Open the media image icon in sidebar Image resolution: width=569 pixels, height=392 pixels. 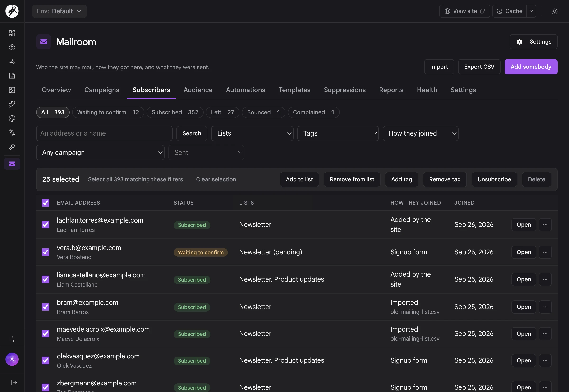[x=12, y=90]
